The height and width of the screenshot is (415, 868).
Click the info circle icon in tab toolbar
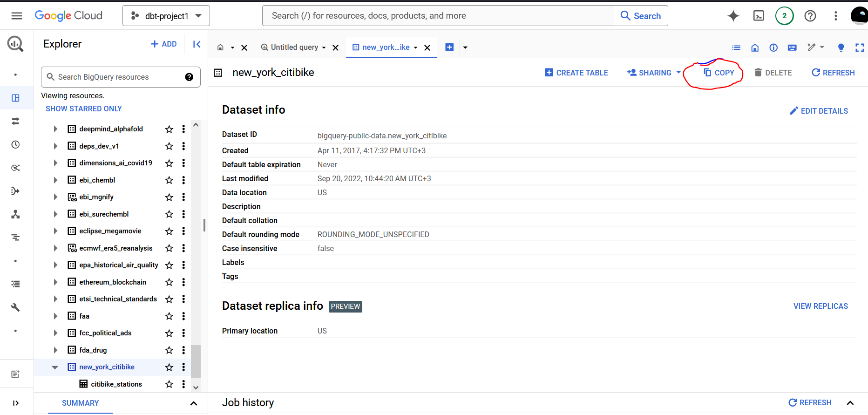click(773, 48)
